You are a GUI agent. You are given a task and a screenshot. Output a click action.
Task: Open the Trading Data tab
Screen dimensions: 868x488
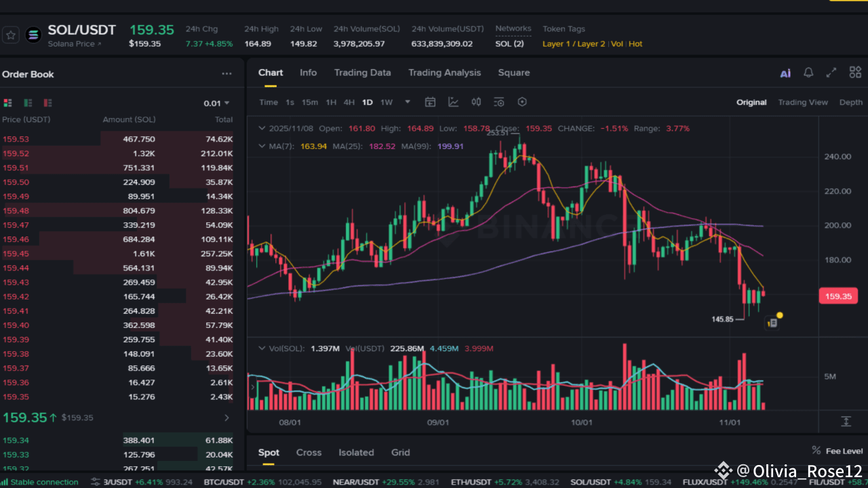point(362,73)
